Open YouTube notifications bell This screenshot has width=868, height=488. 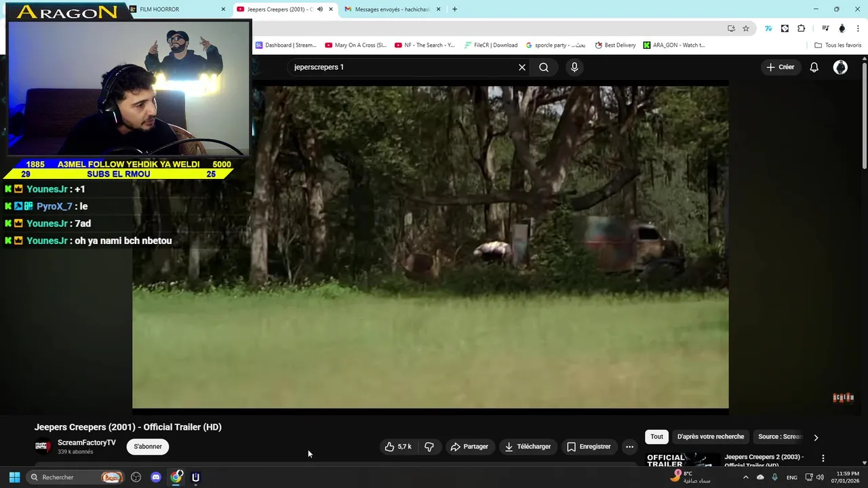coord(814,67)
